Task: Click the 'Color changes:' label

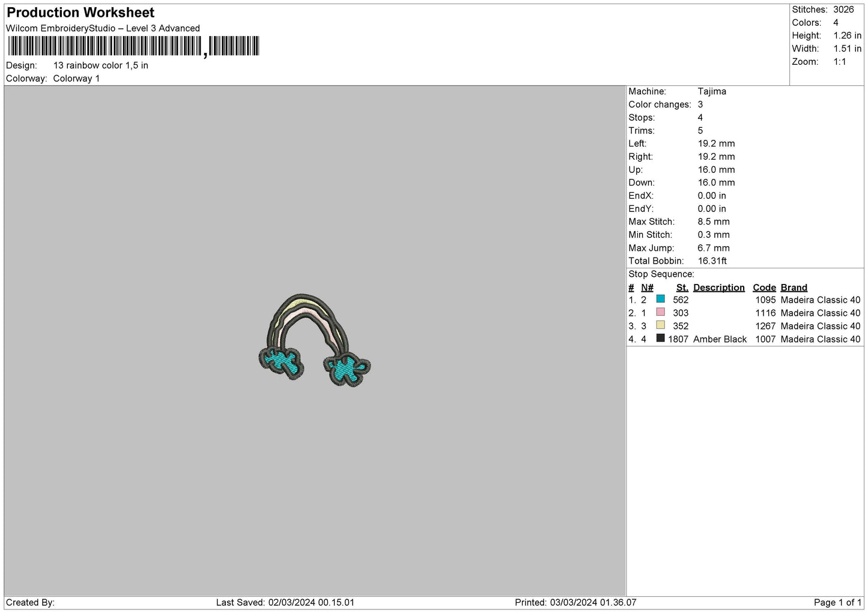Action: (660, 104)
